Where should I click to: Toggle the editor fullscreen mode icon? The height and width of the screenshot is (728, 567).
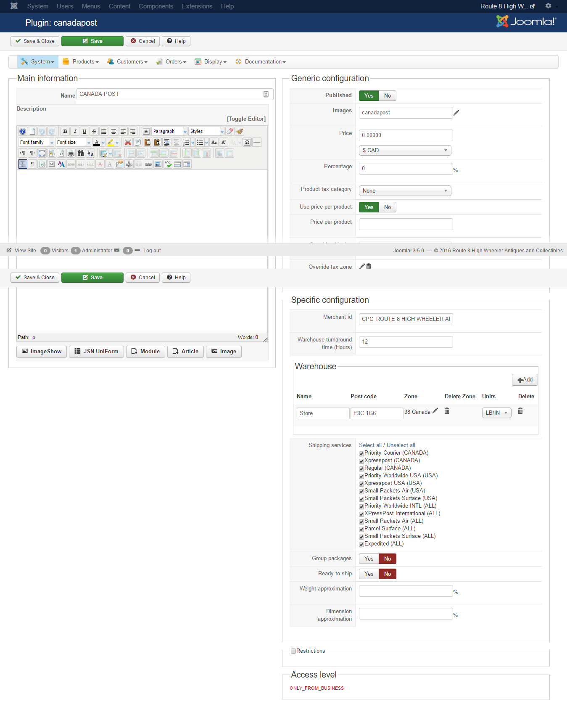42,154
